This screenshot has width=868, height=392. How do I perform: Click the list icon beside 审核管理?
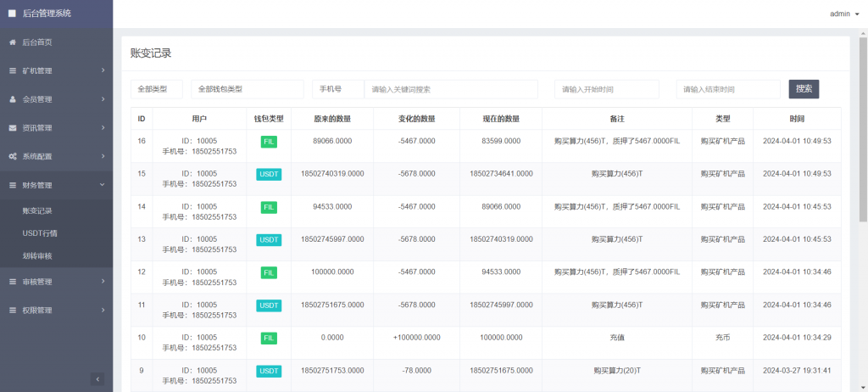[x=12, y=282]
